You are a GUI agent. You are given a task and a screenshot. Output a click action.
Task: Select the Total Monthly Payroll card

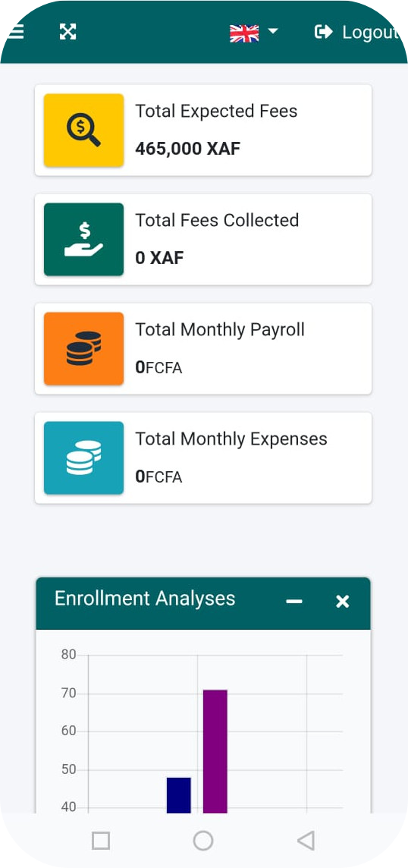203,348
